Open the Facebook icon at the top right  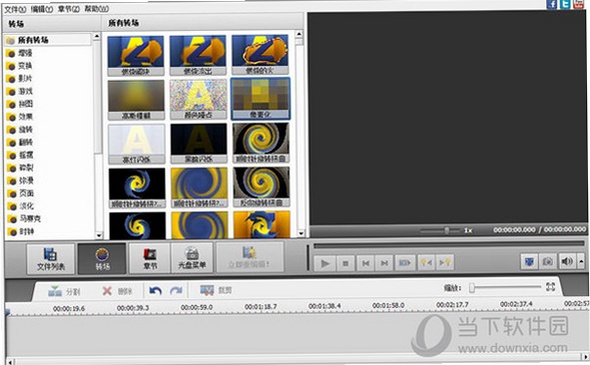pyautogui.click(x=552, y=4)
